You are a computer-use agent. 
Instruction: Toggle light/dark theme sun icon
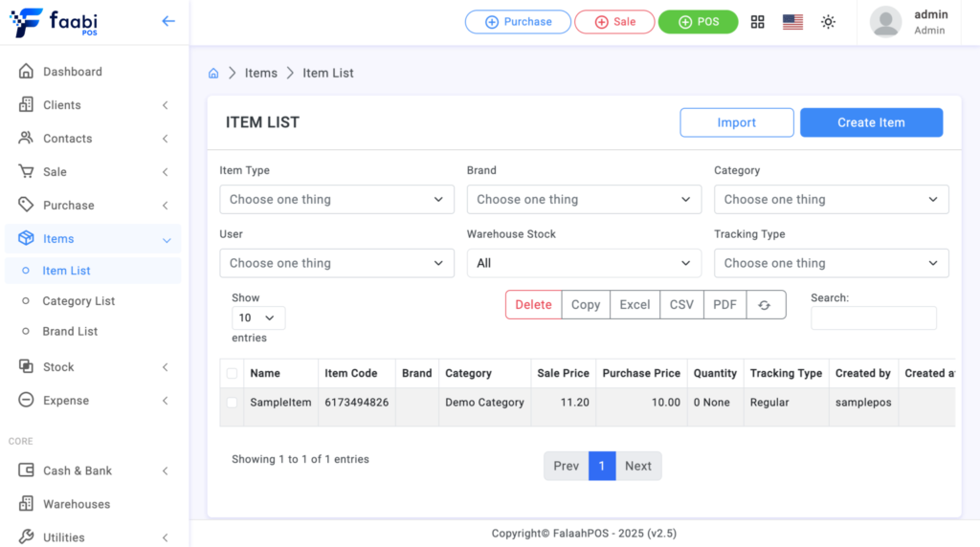click(828, 22)
